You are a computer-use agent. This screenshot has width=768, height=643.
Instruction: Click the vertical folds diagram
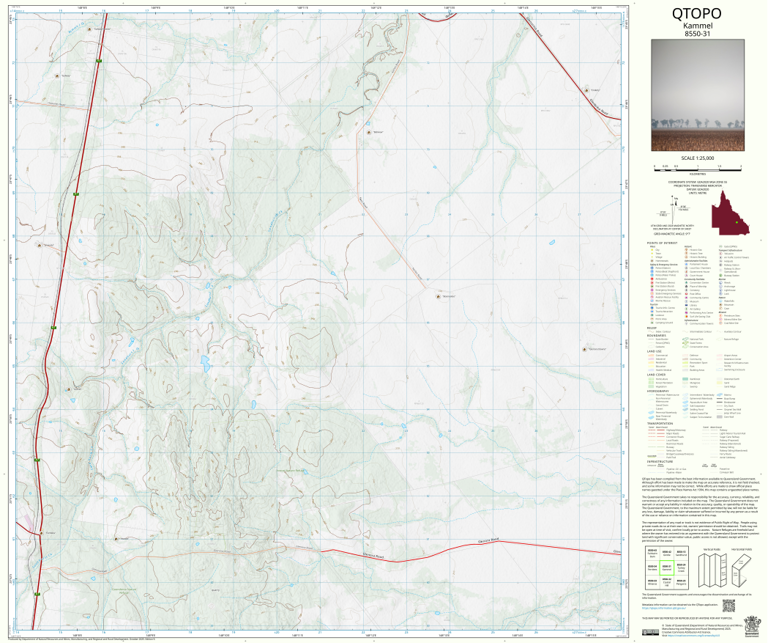tap(711, 571)
